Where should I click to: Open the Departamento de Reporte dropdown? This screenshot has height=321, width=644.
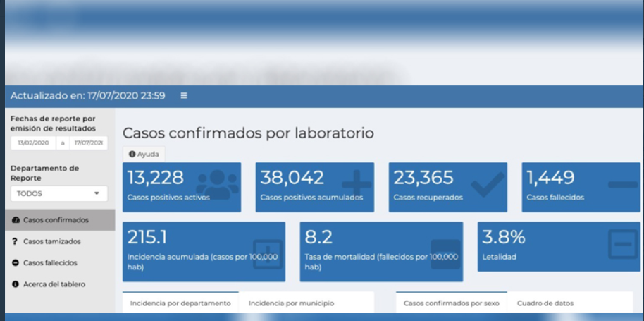coord(58,193)
